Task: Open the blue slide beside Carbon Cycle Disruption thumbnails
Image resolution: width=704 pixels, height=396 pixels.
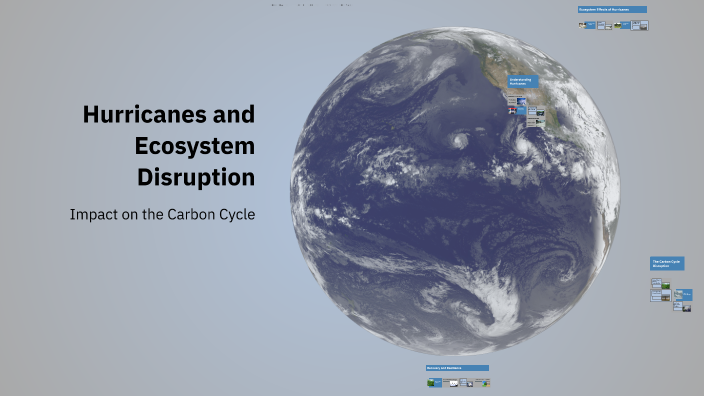Action: pos(683,295)
